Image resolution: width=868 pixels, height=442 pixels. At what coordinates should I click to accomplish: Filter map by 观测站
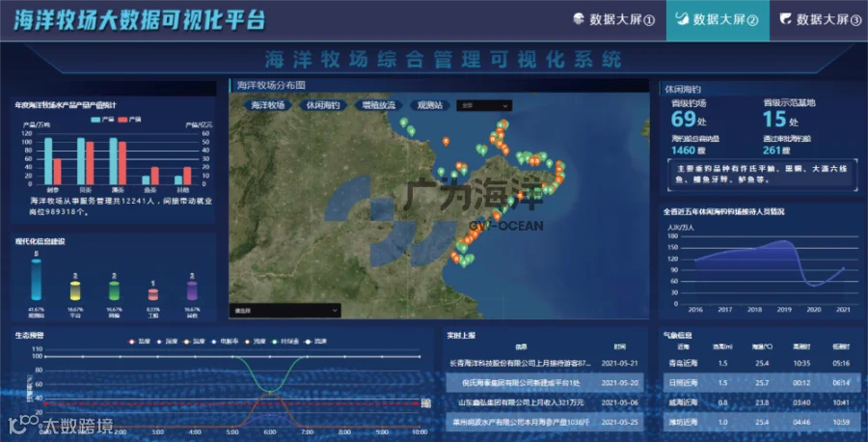click(430, 105)
